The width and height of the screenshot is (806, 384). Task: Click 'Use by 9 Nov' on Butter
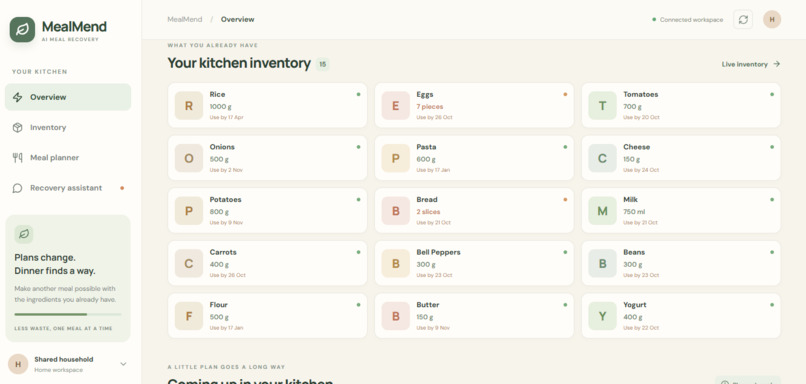pyautogui.click(x=433, y=328)
